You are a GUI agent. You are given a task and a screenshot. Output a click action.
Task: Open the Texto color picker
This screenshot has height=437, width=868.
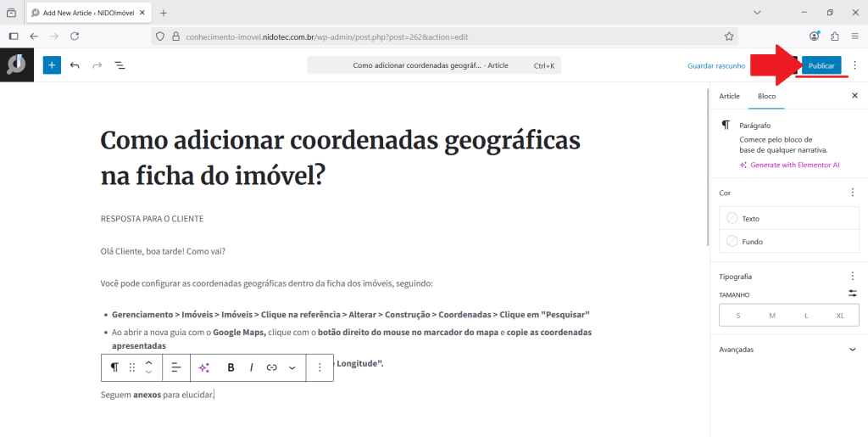(x=787, y=218)
